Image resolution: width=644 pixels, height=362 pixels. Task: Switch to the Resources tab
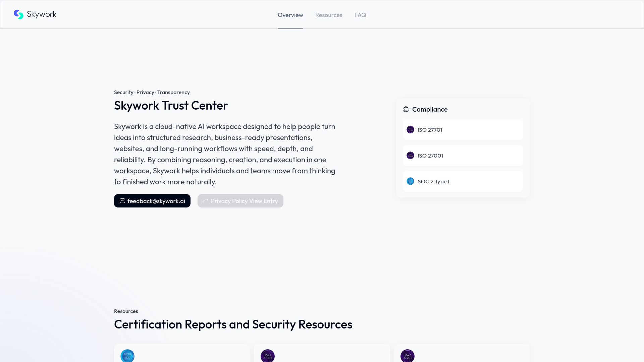pyautogui.click(x=329, y=15)
